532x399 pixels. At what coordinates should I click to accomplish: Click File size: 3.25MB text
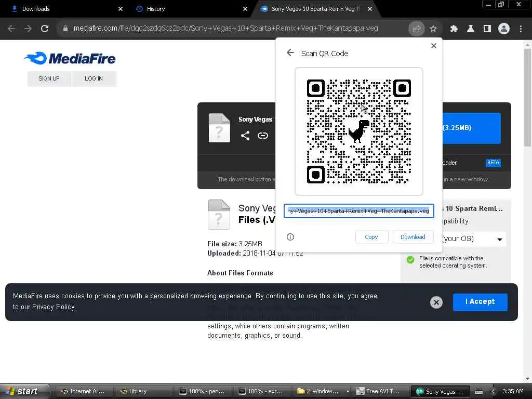(234, 244)
